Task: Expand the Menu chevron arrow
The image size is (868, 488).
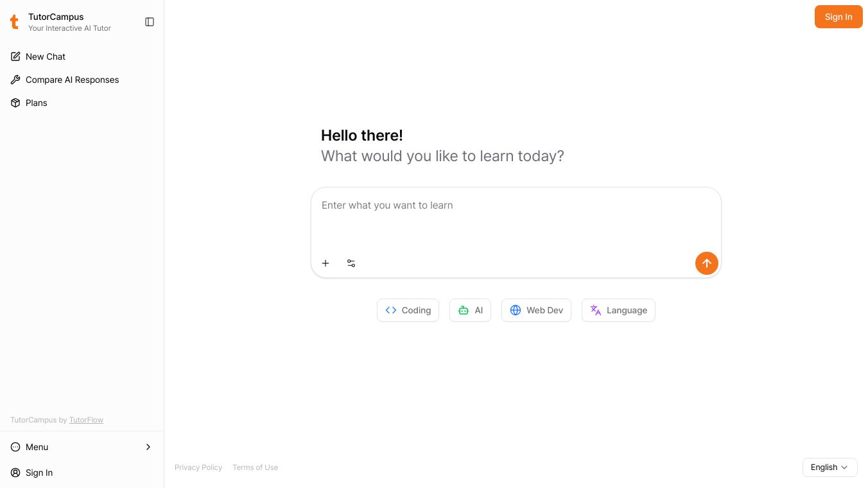Action: [148, 447]
